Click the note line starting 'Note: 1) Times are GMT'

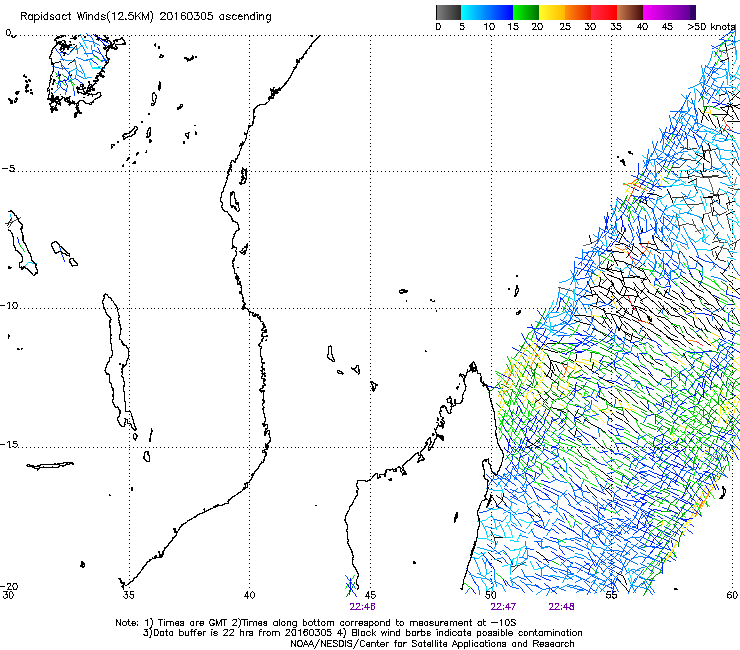point(316,623)
